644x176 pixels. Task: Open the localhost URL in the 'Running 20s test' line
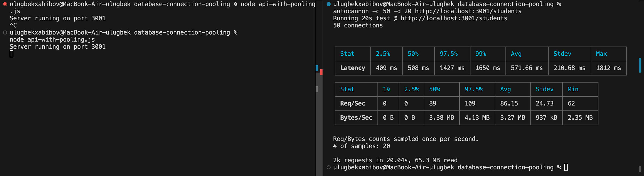454,18
